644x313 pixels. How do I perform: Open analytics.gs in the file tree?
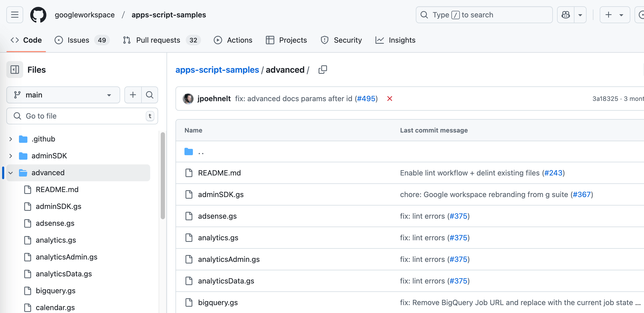[x=56, y=240]
